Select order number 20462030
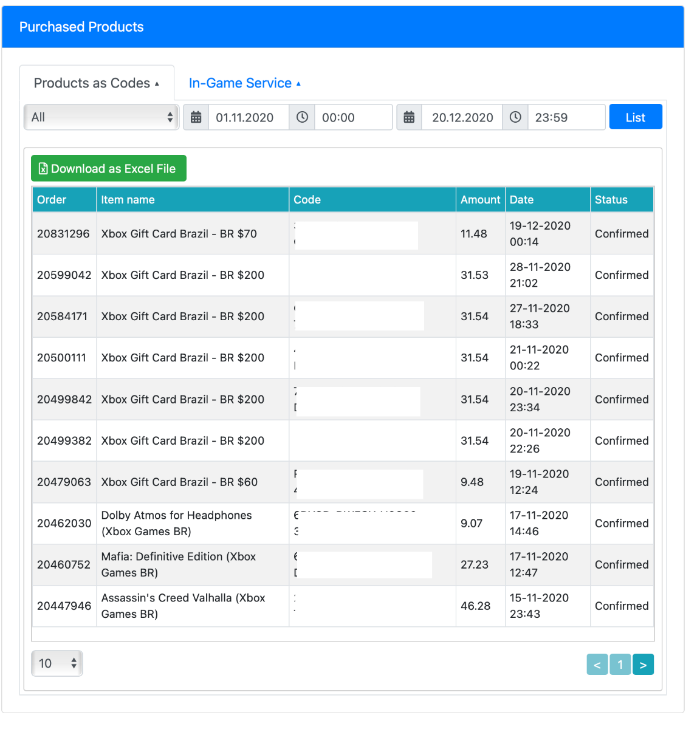This screenshot has width=700, height=729. (64, 524)
